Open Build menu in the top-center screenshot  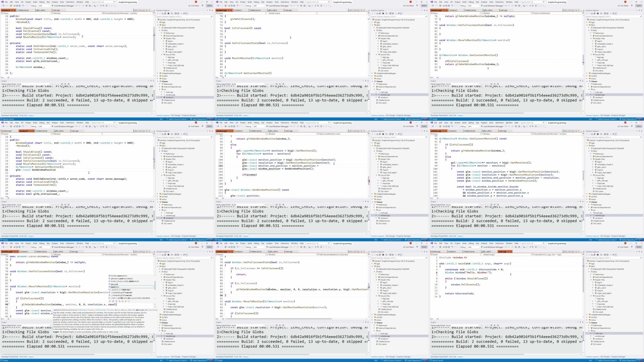pos(250,2)
